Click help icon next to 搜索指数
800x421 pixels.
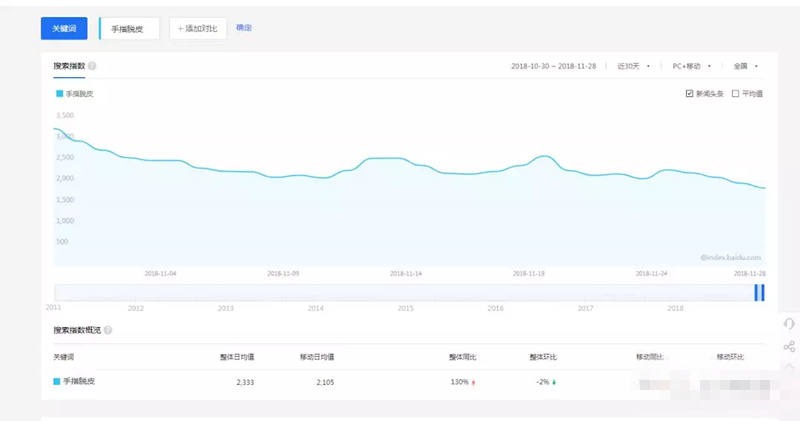(92, 66)
